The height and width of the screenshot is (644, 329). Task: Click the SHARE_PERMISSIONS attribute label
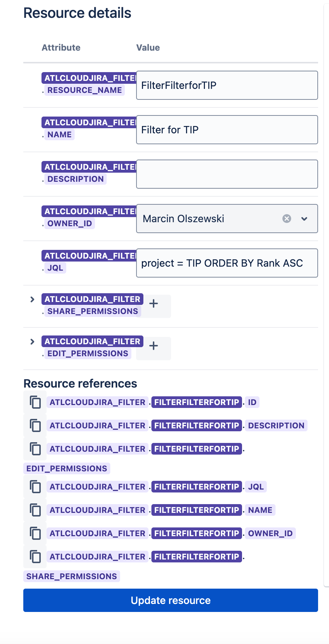92,311
